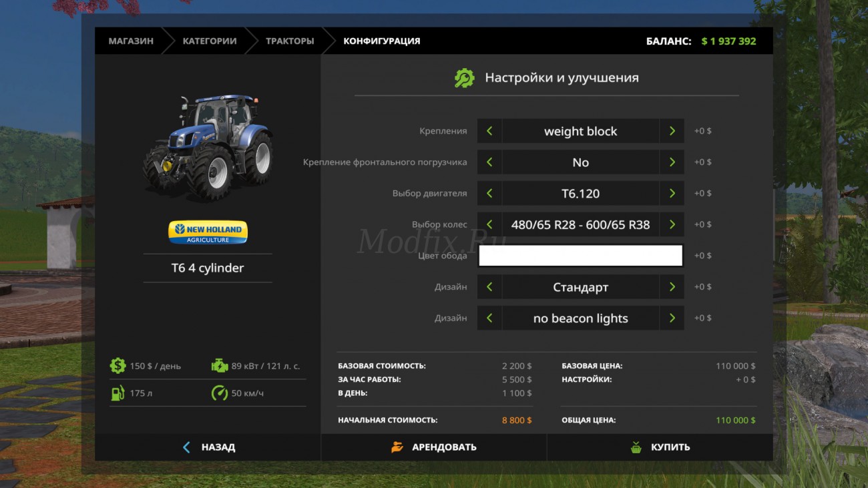Click the 150 $ / день upkeep text
This screenshot has width=868, height=488.
155,366
